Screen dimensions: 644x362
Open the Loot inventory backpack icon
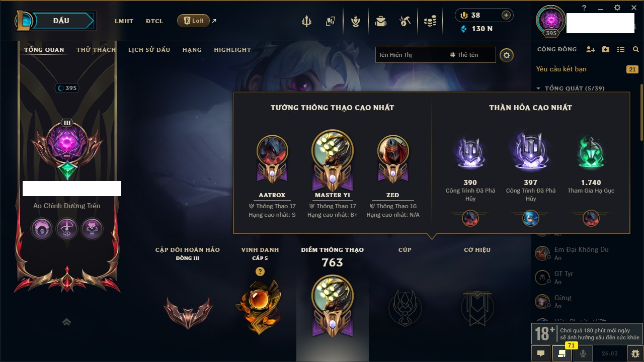click(x=380, y=21)
